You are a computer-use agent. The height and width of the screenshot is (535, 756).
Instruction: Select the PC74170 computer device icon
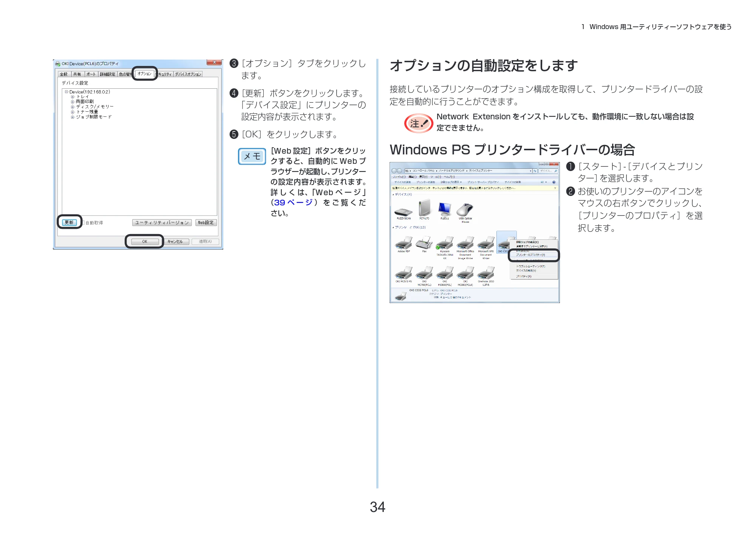coord(424,208)
